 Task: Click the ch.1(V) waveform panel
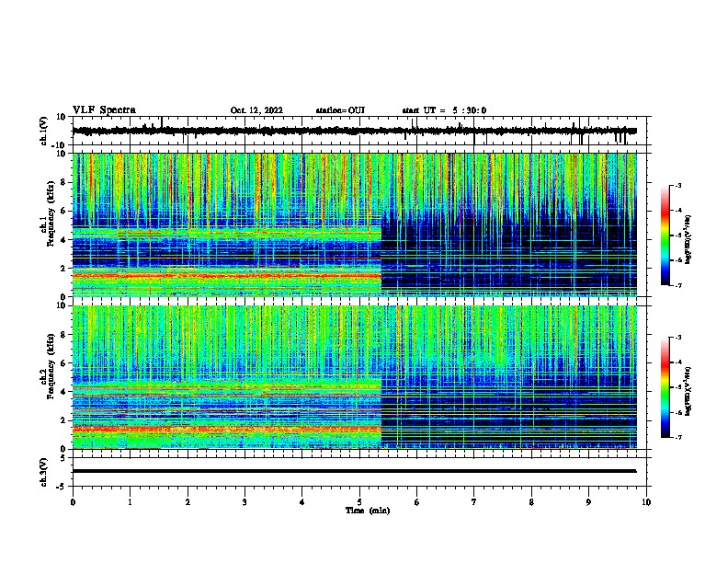coord(361,131)
